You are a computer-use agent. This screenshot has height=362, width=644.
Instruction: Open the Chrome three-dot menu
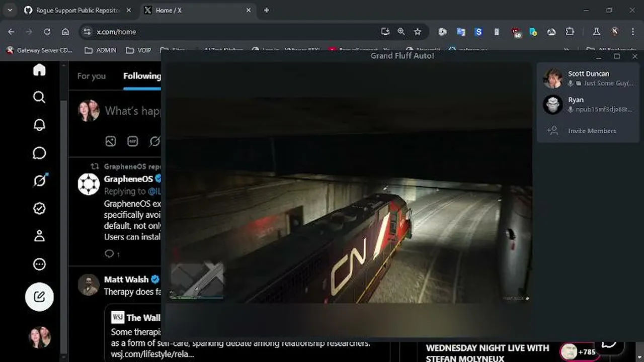pyautogui.click(x=633, y=32)
